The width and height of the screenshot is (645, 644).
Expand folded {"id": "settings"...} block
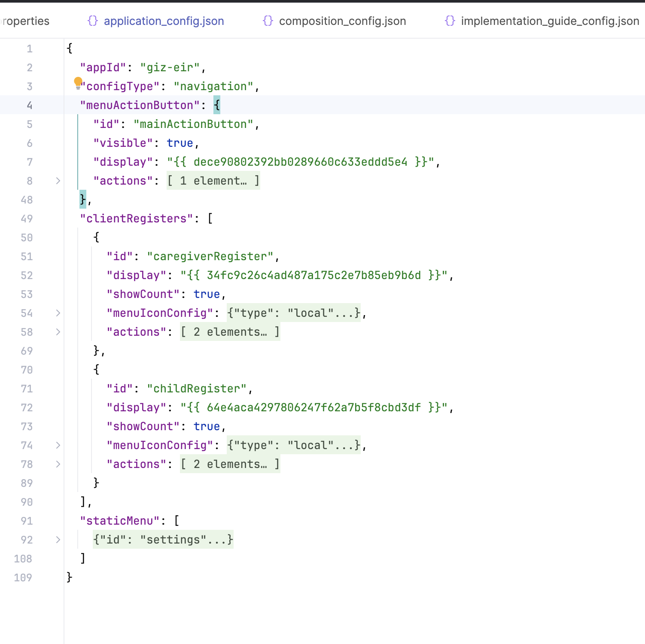click(163, 540)
